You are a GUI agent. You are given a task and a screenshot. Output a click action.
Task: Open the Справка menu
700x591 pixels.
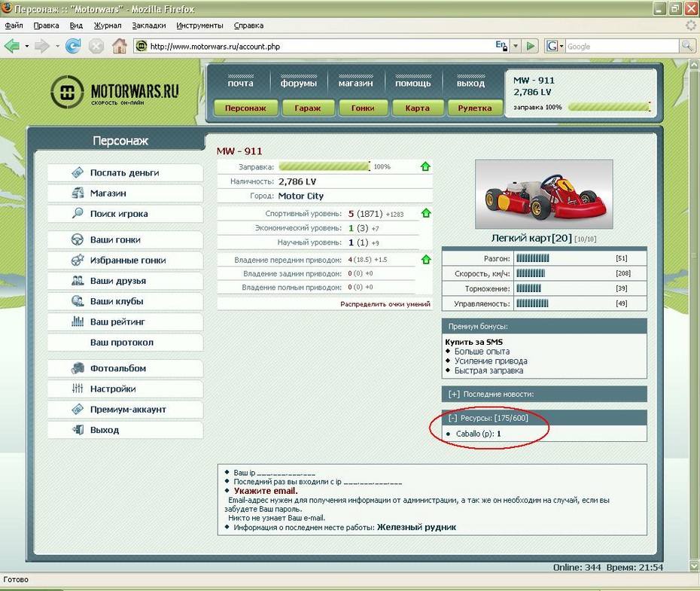(x=248, y=26)
